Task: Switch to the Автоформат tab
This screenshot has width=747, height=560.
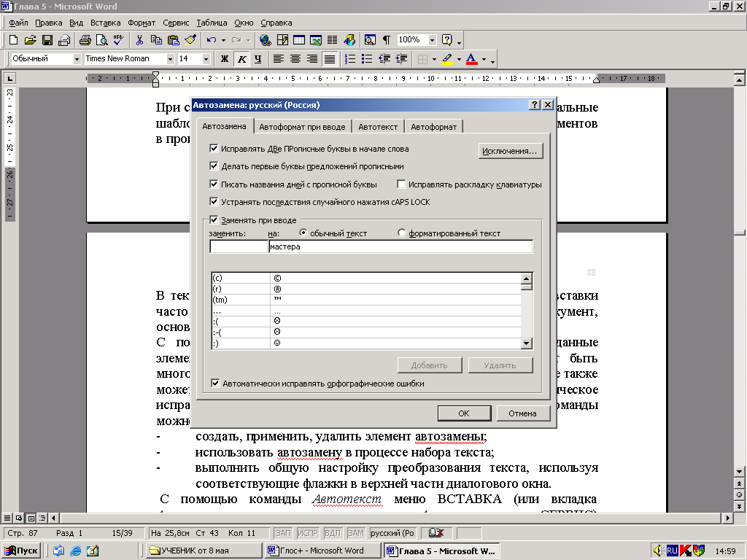Action: [433, 127]
